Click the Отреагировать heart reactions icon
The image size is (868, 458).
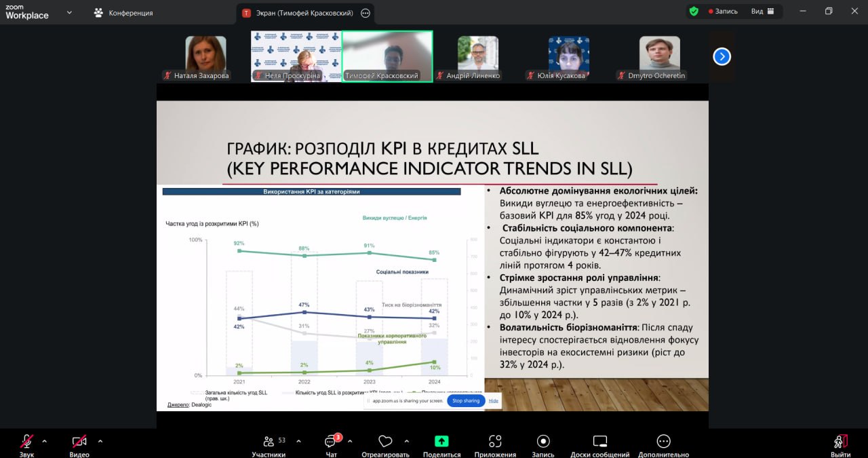(x=385, y=442)
